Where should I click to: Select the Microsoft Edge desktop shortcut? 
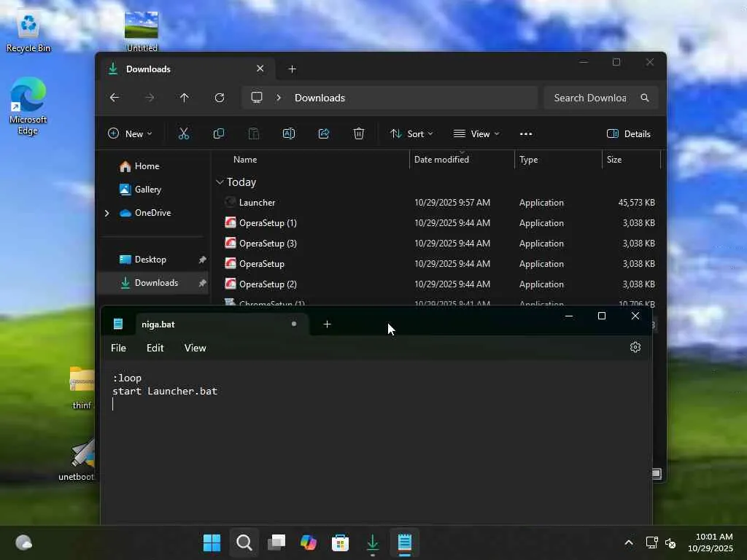(x=28, y=106)
